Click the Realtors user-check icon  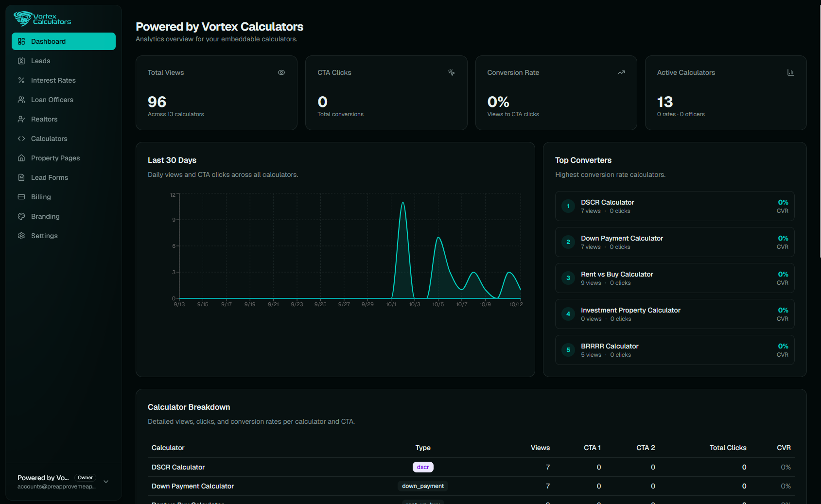tap(21, 119)
